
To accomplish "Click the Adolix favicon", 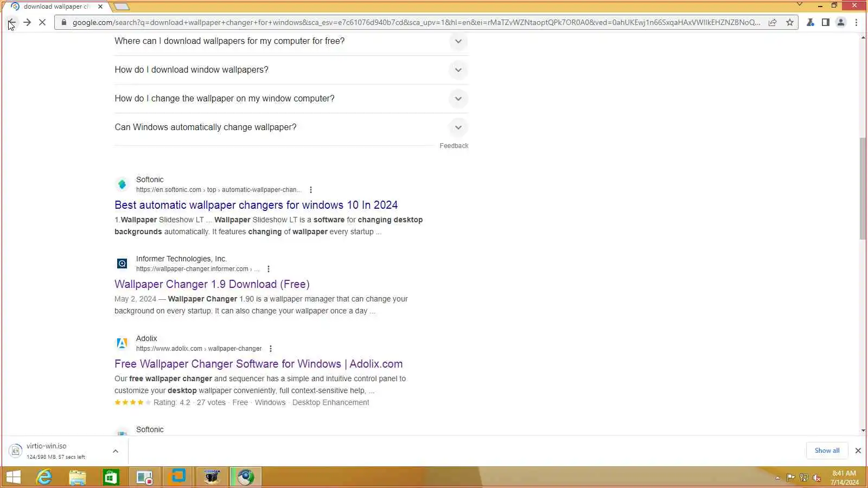I will click(122, 343).
